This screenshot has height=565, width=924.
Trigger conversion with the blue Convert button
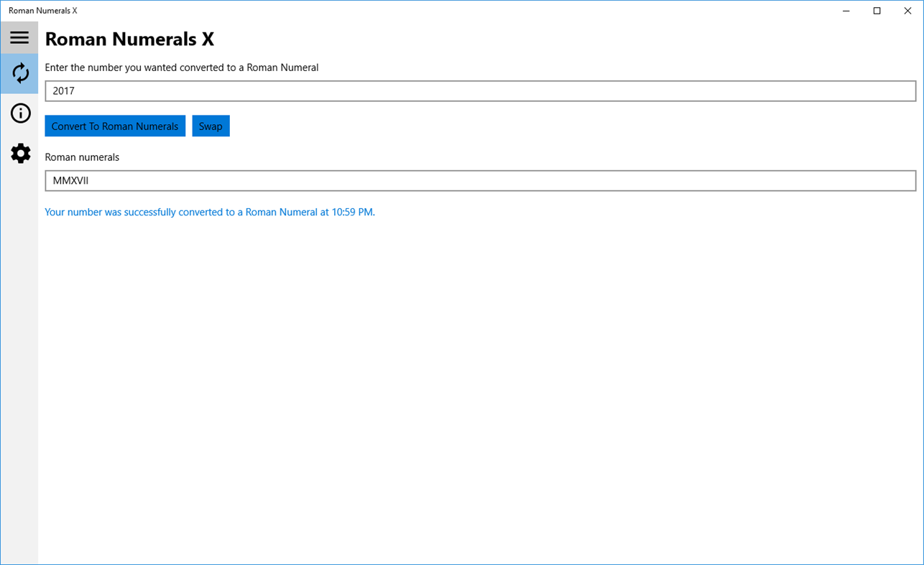point(114,126)
